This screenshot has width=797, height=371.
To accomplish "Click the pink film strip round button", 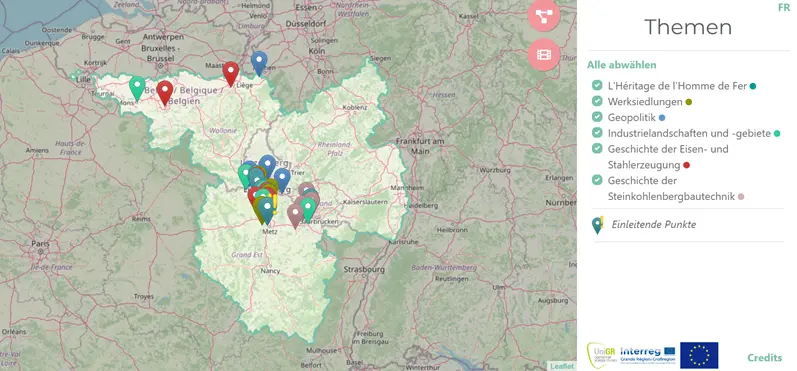I will coord(544,54).
